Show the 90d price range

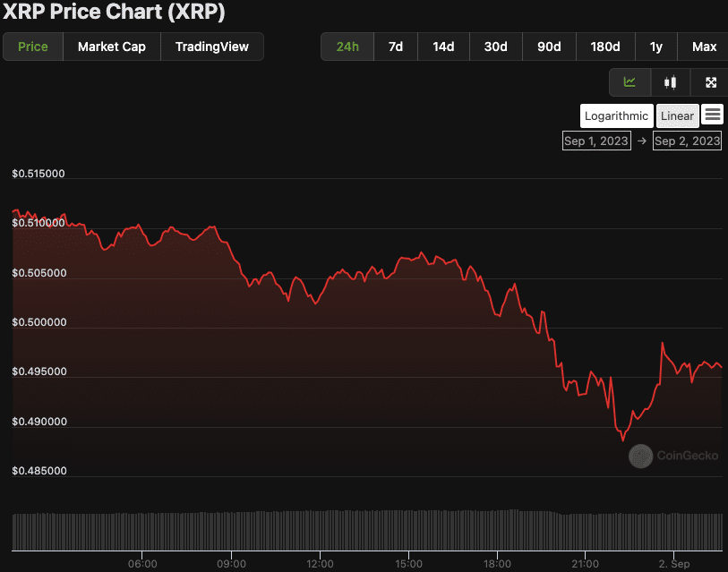(x=549, y=47)
